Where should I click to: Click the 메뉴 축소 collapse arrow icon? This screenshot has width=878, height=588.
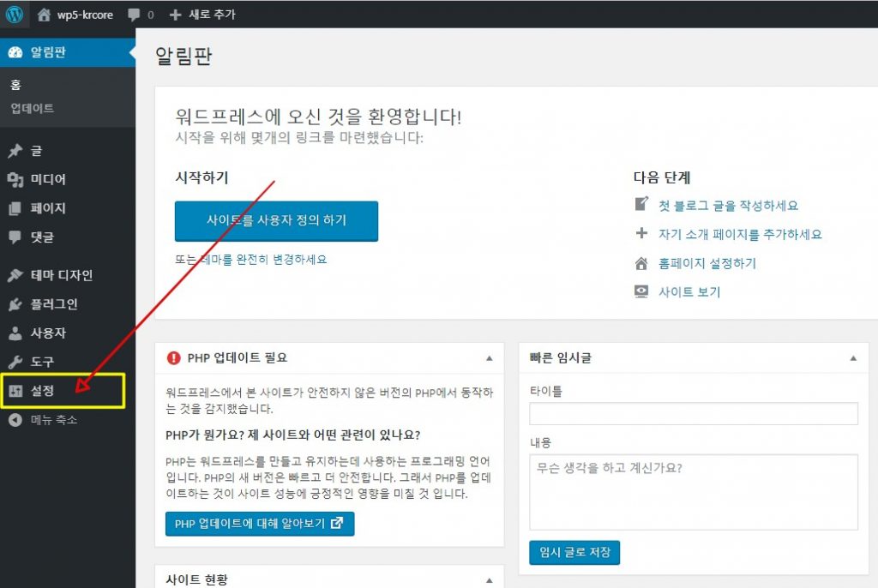[x=15, y=419]
